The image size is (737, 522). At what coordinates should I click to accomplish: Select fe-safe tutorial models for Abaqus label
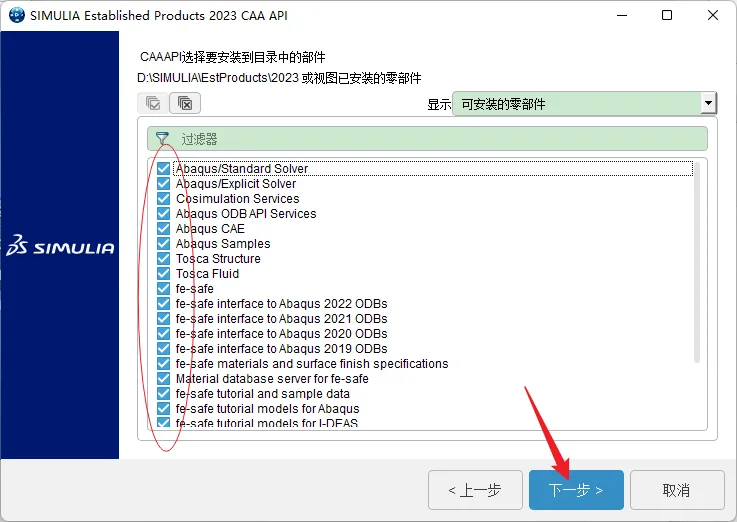pyautogui.click(x=267, y=409)
